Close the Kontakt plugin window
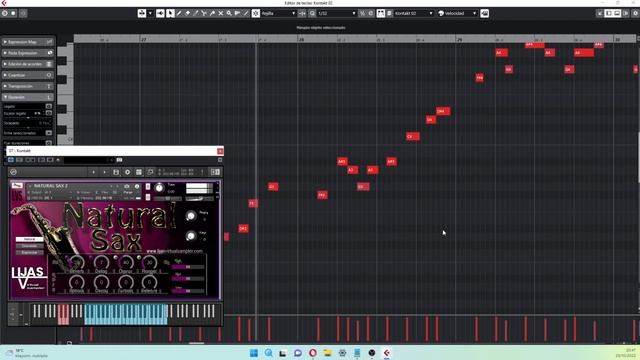The width and height of the screenshot is (640, 360). (220, 151)
